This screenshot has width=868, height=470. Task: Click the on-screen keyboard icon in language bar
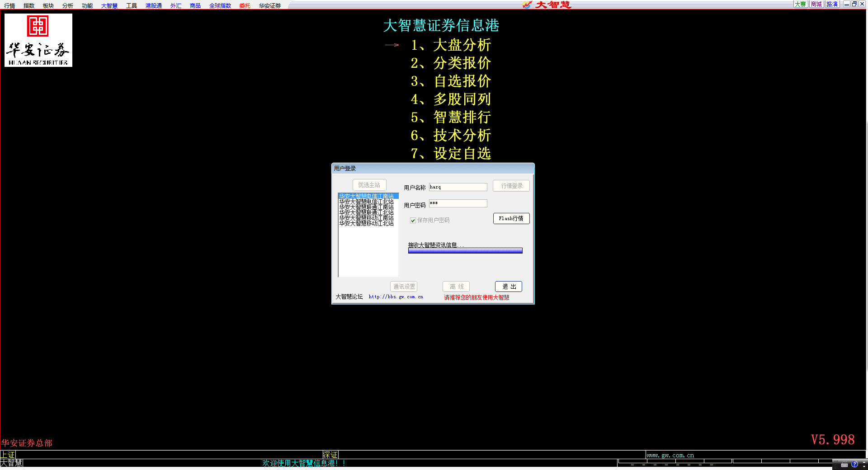[x=844, y=465]
